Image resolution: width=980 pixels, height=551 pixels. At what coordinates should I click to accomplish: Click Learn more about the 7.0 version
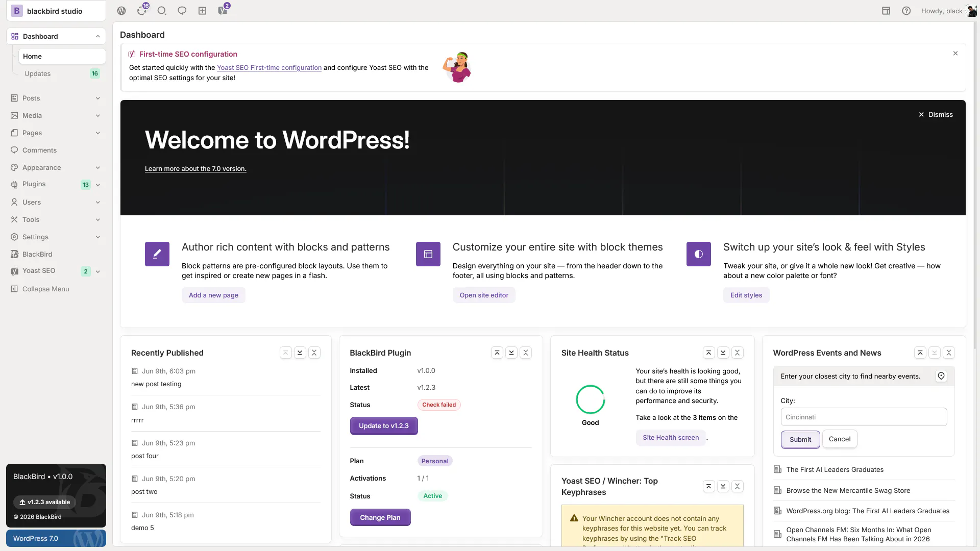point(195,169)
